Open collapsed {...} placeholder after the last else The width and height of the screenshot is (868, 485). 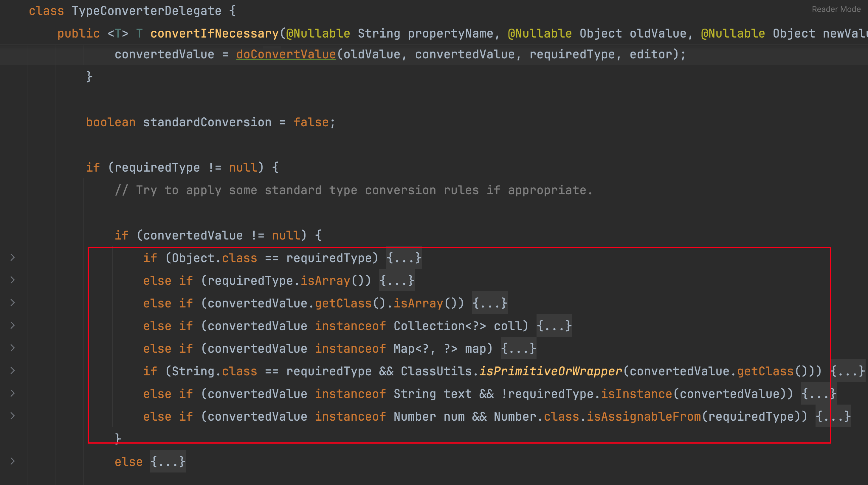pos(168,462)
